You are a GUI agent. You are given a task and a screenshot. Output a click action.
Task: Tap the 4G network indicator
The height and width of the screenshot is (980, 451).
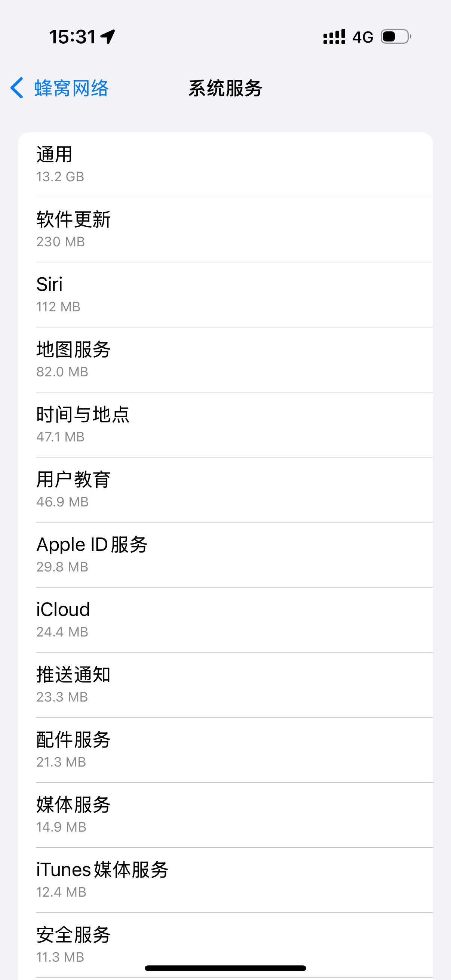[x=362, y=37]
